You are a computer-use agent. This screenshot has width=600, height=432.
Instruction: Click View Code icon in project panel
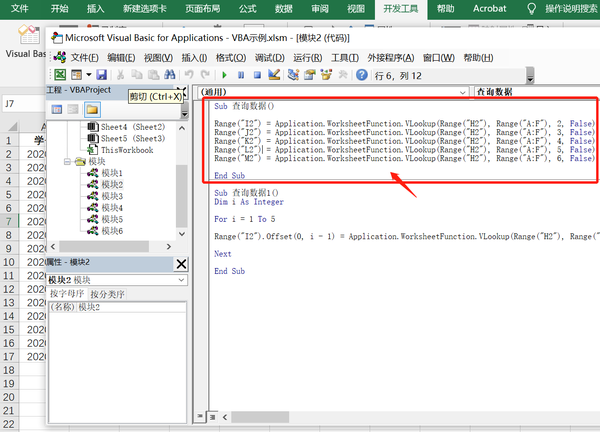pos(57,110)
